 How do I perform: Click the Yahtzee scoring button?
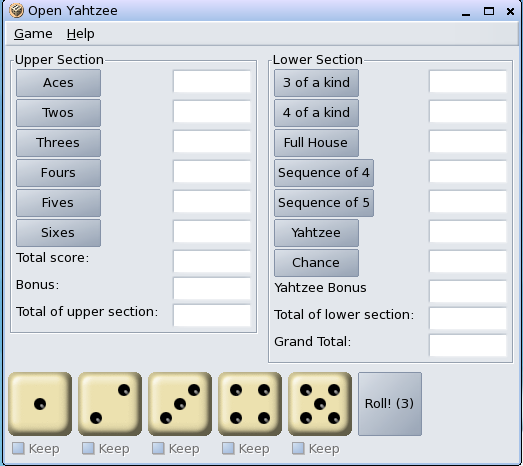click(316, 233)
